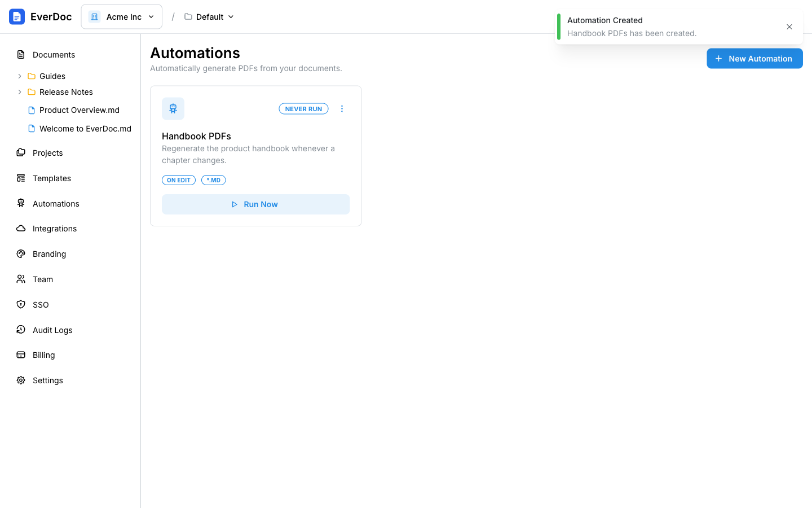This screenshot has width=812, height=508.
Task: Click the Audit Logs history icon
Action: click(x=21, y=330)
